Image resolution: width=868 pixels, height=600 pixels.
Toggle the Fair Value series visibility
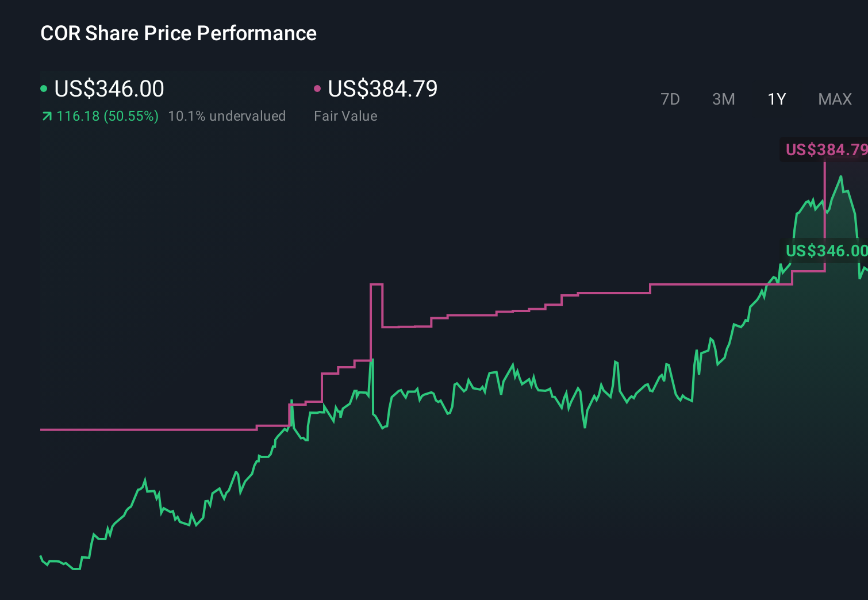[318, 88]
